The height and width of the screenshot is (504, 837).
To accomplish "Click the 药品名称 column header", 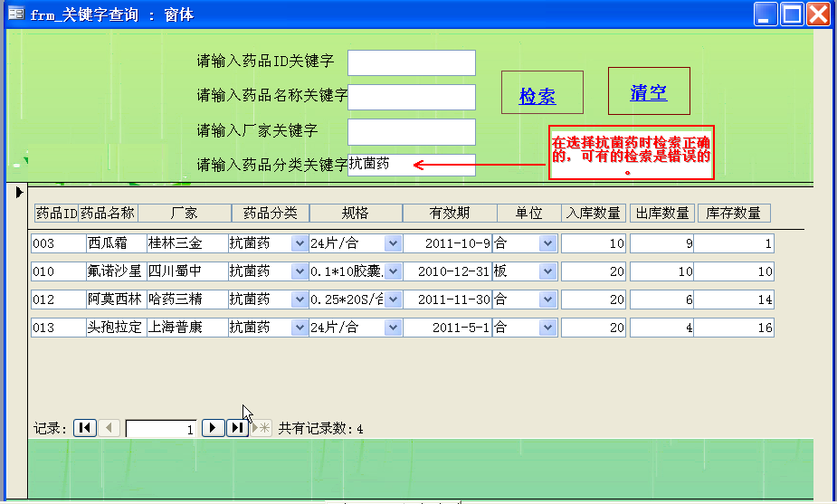I will tap(108, 213).
